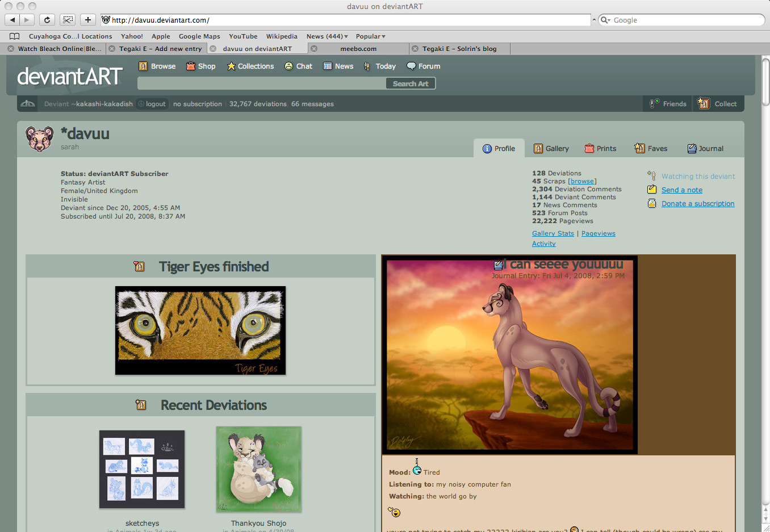Click the Send a note link
Screen dimensions: 770x532
click(682, 190)
